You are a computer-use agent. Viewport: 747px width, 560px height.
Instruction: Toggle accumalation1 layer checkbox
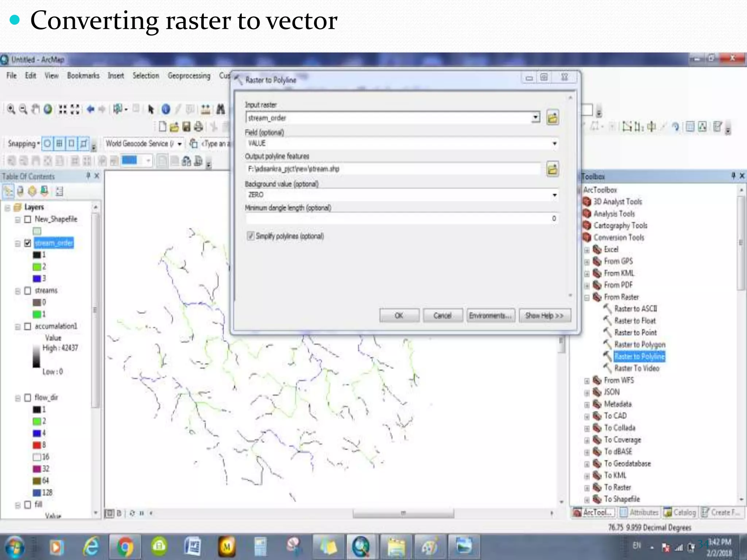(27, 326)
